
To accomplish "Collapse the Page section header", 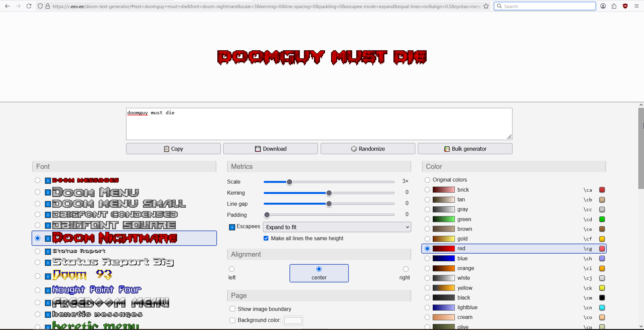I will (319, 295).
